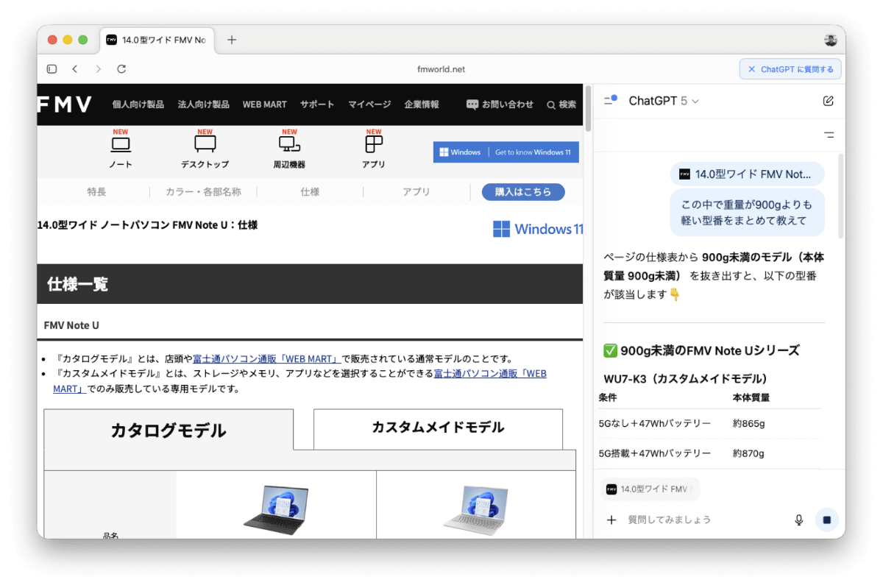The width and height of the screenshot is (883, 588).
Task: Open 企業情報 menu
Action: pos(422,105)
